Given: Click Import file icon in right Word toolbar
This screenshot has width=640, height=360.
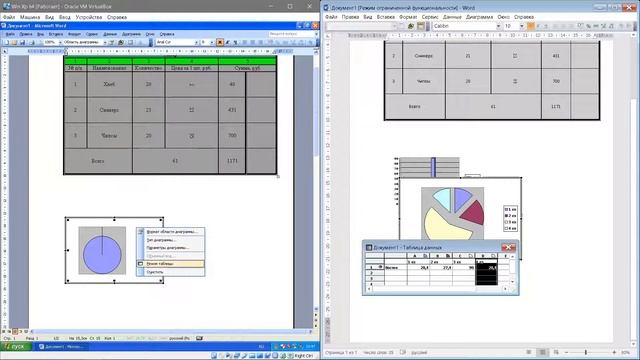Looking at the screenshot, I should (411, 26).
